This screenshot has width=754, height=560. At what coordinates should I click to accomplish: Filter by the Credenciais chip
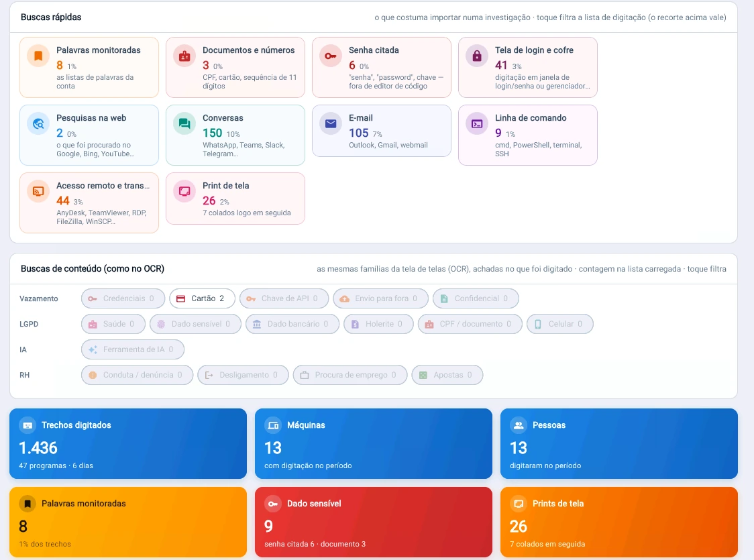pyautogui.click(x=123, y=298)
